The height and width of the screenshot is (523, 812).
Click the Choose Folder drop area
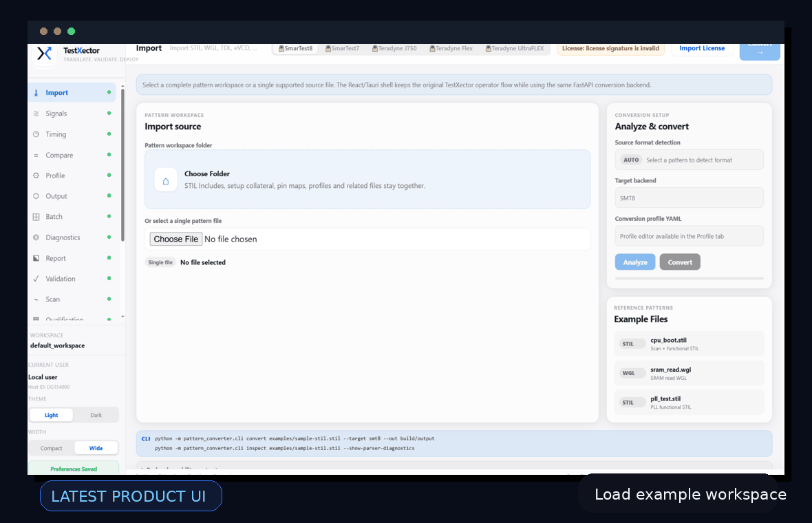tap(367, 180)
